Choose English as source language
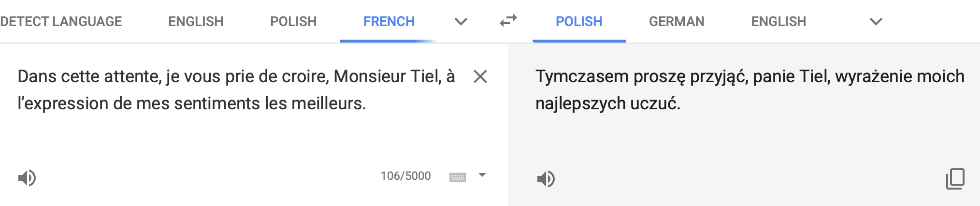This screenshot has height=206, width=980. coord(196,21)
